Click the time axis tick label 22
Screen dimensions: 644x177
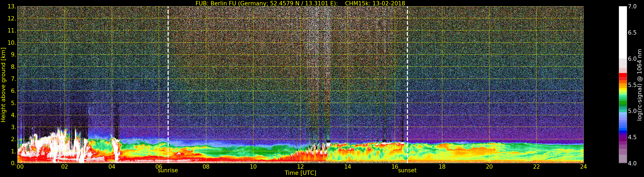(x=536, y=166)
